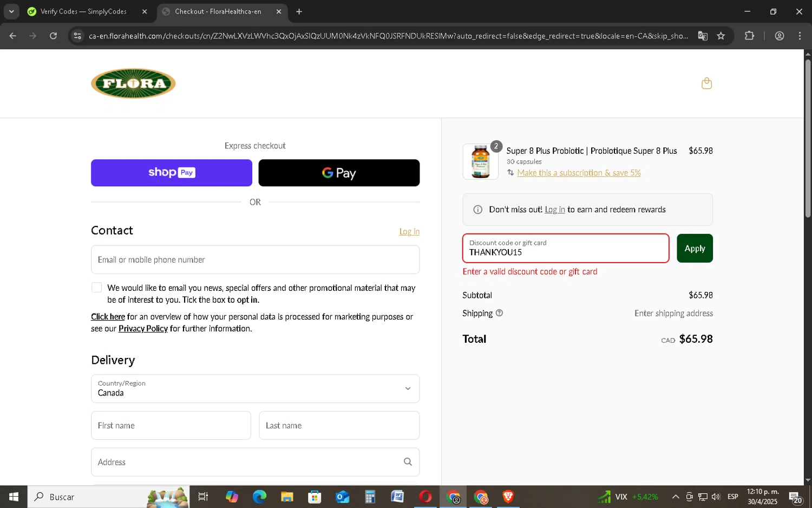Open the notifications center icon
The height and width of the screenshot is (508, 812).
tap(795, 497)
